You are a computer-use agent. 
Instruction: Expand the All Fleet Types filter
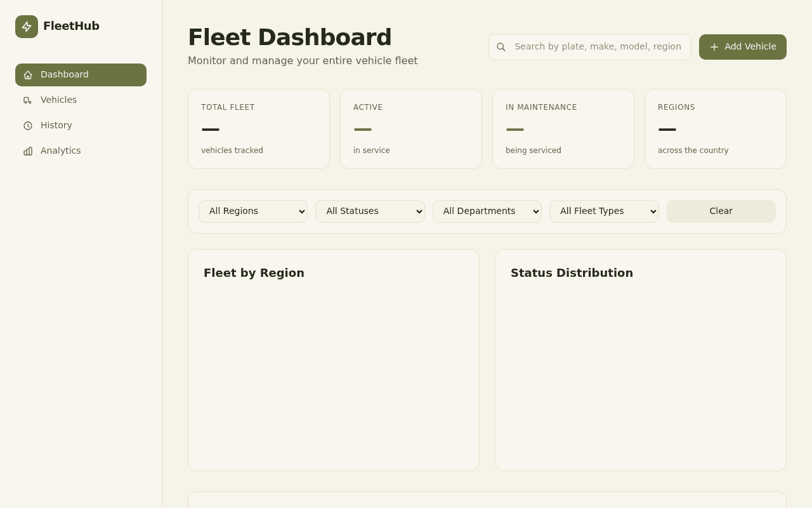click(x=604, y=211)
